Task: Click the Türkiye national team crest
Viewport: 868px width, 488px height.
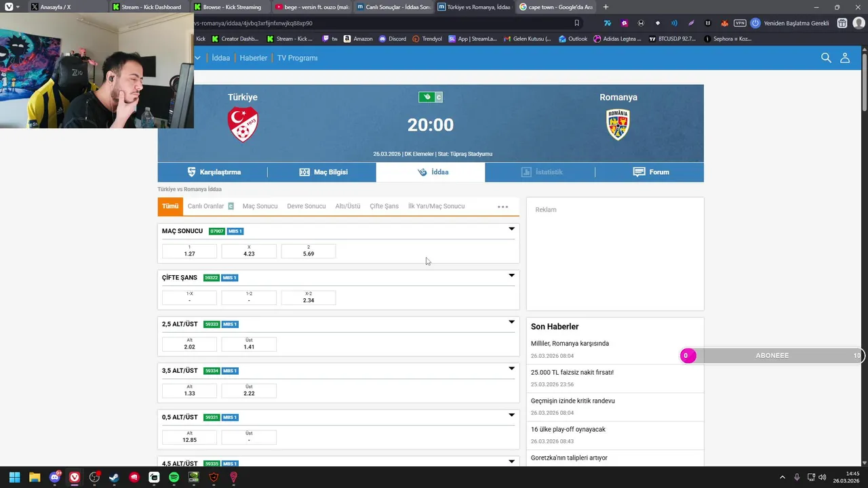Action: tap(243, 124)
